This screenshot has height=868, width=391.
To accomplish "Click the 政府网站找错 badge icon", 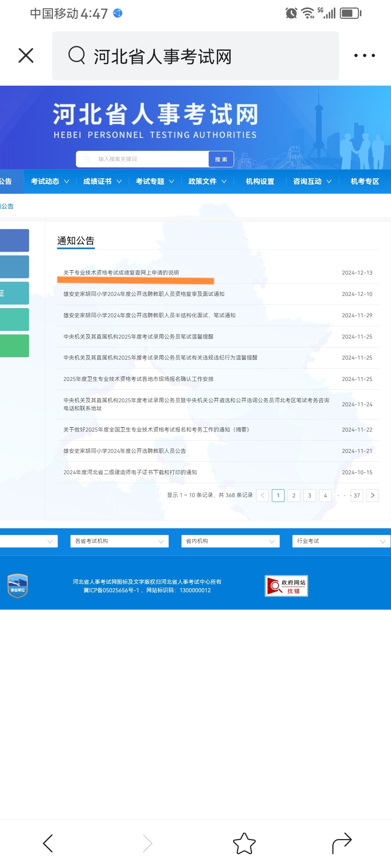I will [286, 586].
